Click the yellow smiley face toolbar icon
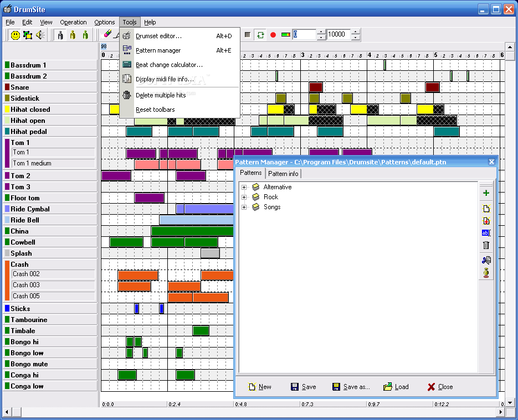 (15, 35)
